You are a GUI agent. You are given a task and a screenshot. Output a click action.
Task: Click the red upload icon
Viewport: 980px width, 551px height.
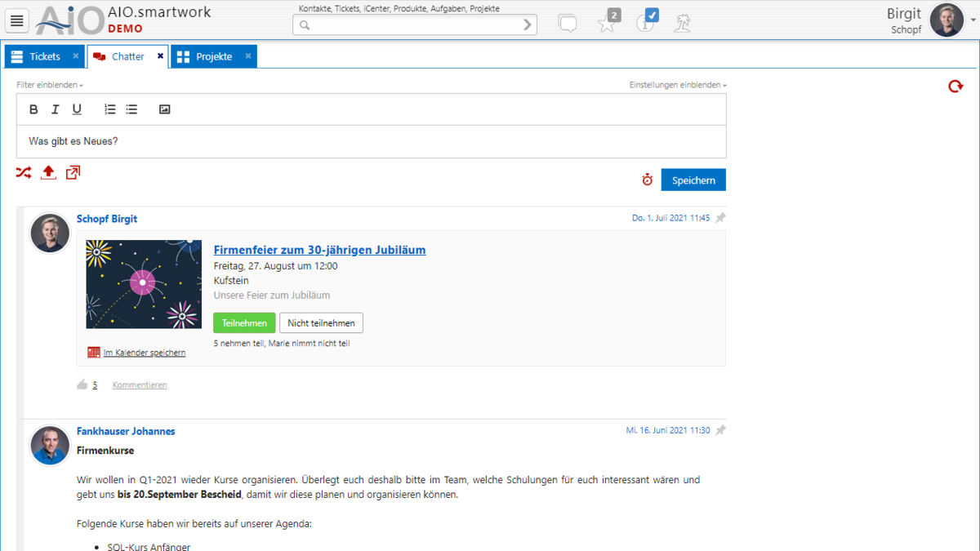[48, 172]
